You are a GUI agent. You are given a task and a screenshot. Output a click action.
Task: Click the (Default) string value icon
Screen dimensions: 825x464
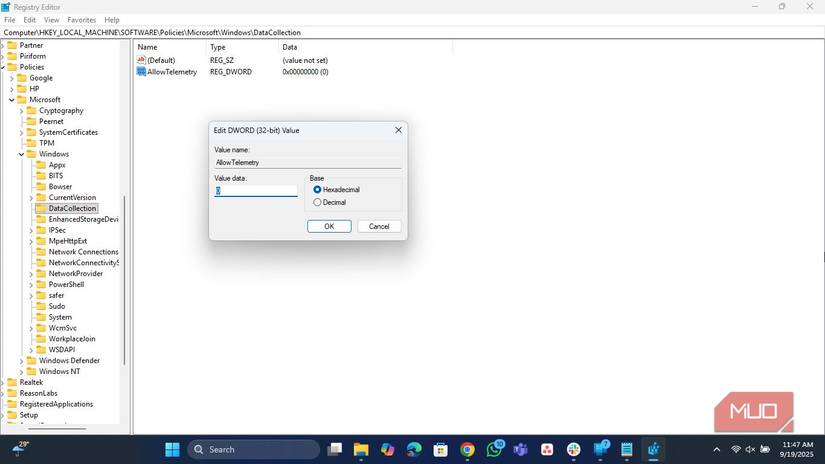coord(141,60)
